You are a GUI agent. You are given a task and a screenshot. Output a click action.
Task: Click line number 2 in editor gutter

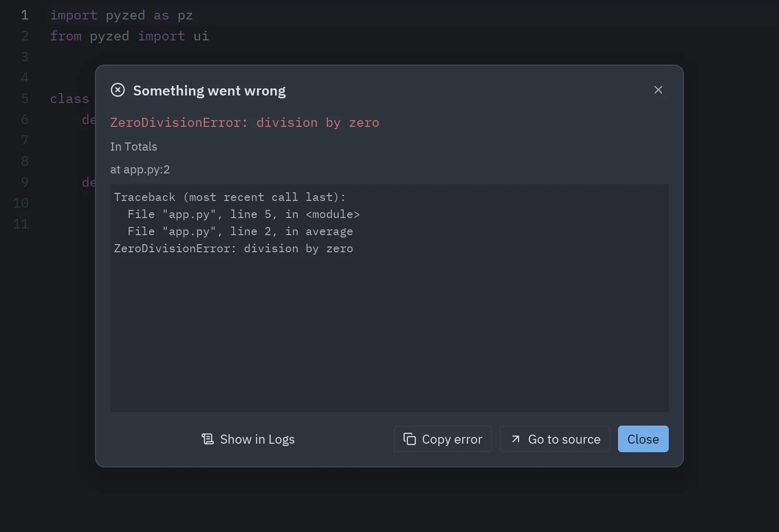coord(25,36)
